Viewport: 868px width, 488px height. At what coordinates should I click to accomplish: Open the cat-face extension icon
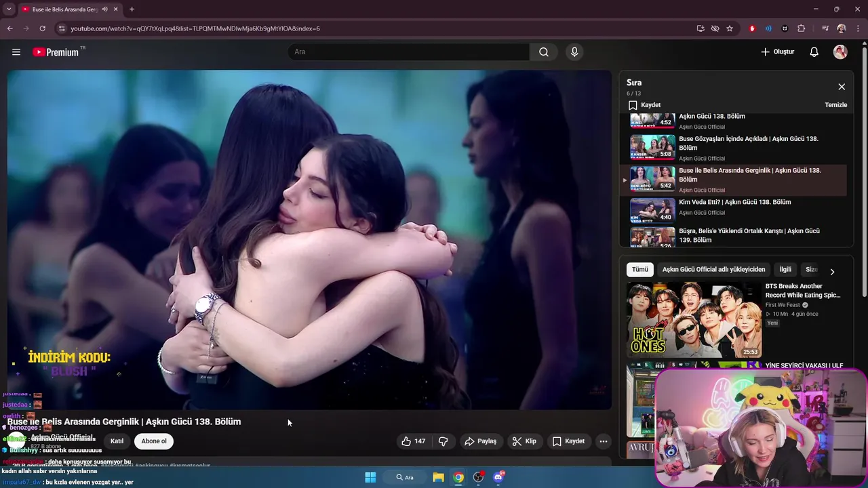click(785, 28)
